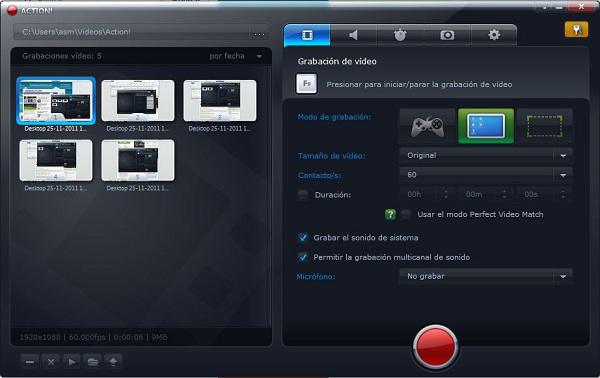Click the yellow key license icon
Image resolution: width=600 pixels, height=378 pixels.
576,29
